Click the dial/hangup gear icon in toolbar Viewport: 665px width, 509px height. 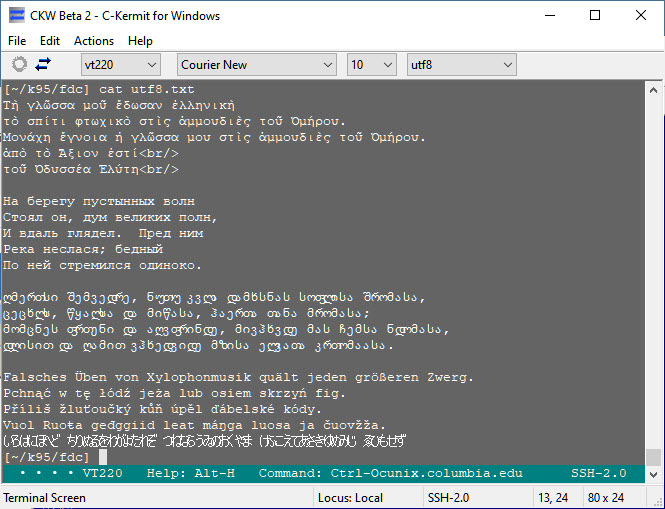[x=18, y=65]
